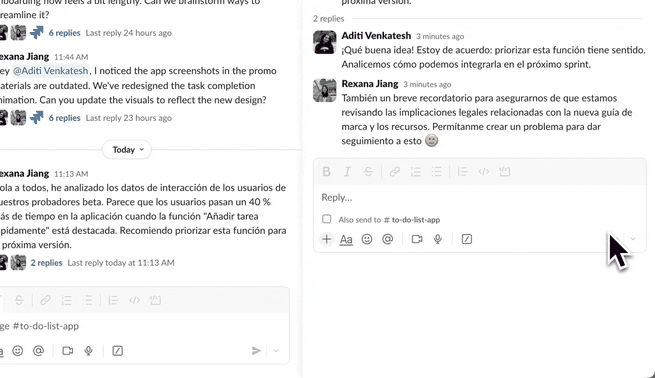
Task: Click Rexana Jiang 11:44 AM timestamp
Action: (x=71, y=57)
